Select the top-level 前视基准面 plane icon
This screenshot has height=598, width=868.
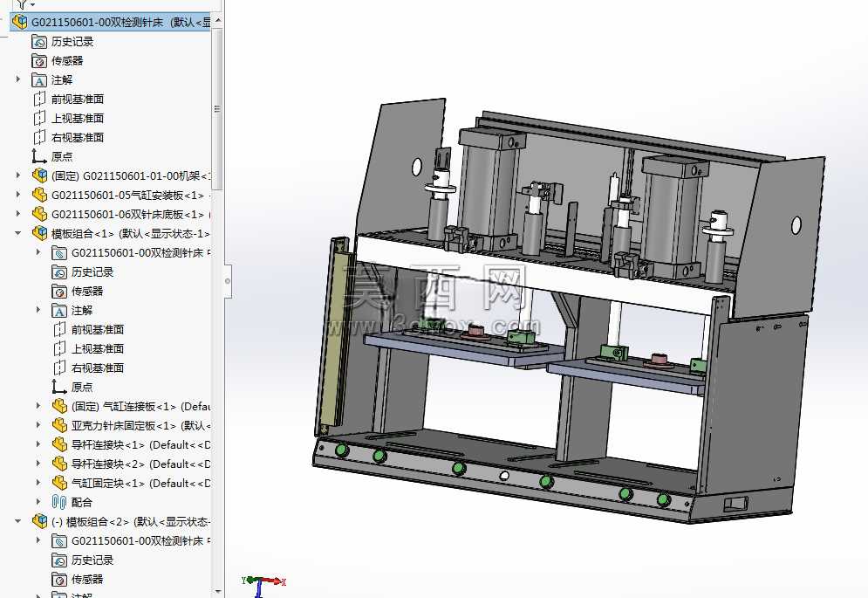pos(39,100)
